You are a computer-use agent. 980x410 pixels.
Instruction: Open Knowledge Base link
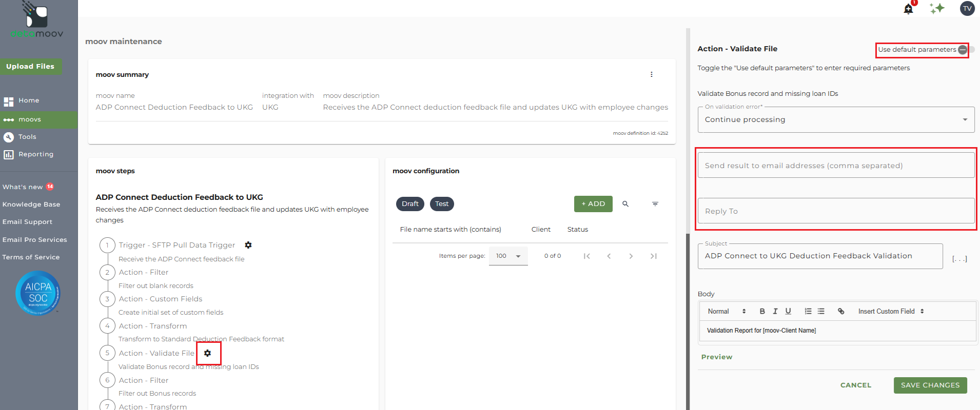pyautogui.click(x=31, y=204)
